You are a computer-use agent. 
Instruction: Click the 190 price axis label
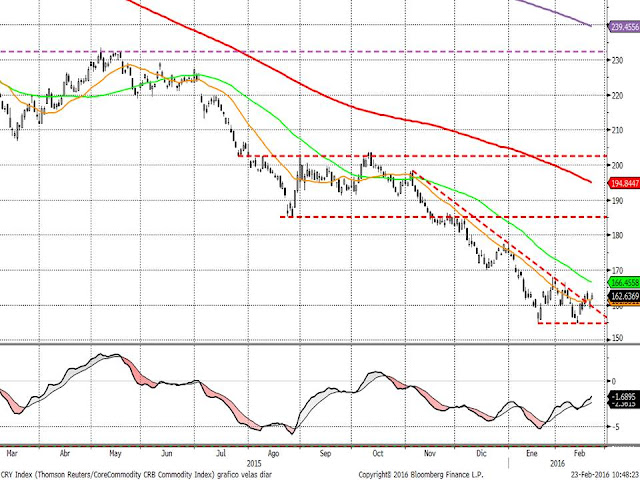click(617, 200)
